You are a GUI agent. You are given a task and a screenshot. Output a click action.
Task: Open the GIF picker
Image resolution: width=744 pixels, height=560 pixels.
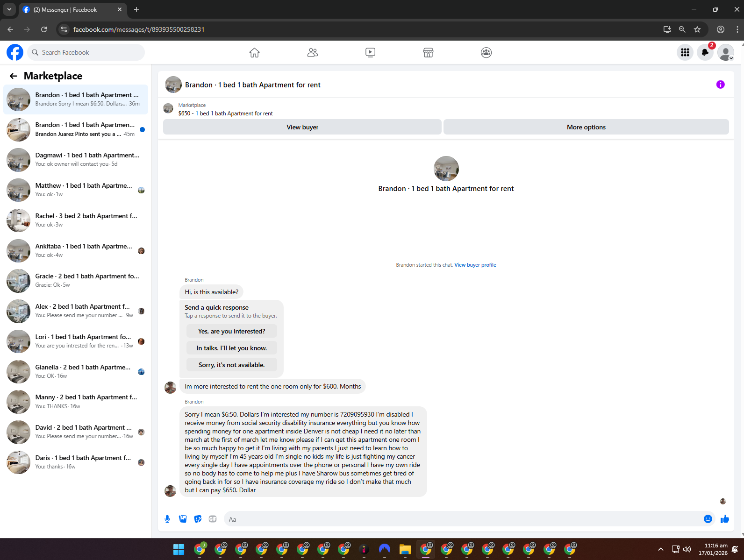tap(213, 519)
